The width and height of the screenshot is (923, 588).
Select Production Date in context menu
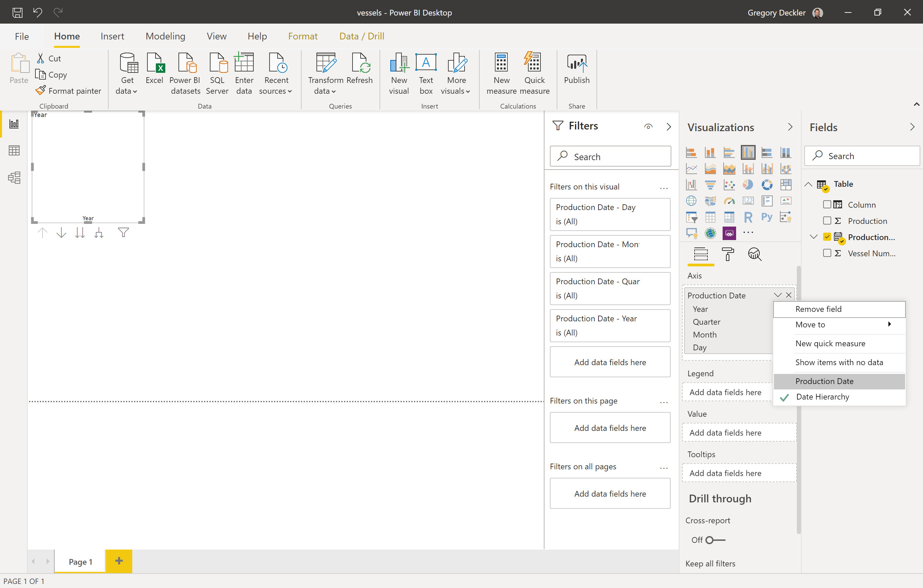(839, 381)
